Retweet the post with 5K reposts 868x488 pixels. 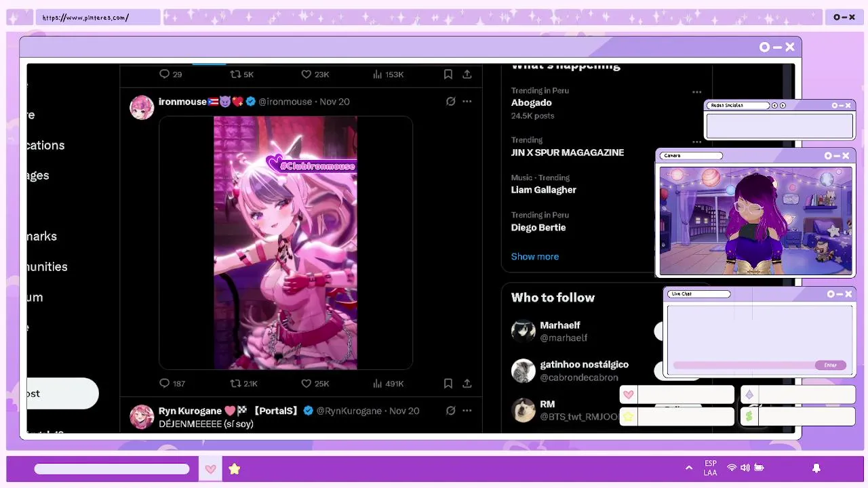point(235,74)
